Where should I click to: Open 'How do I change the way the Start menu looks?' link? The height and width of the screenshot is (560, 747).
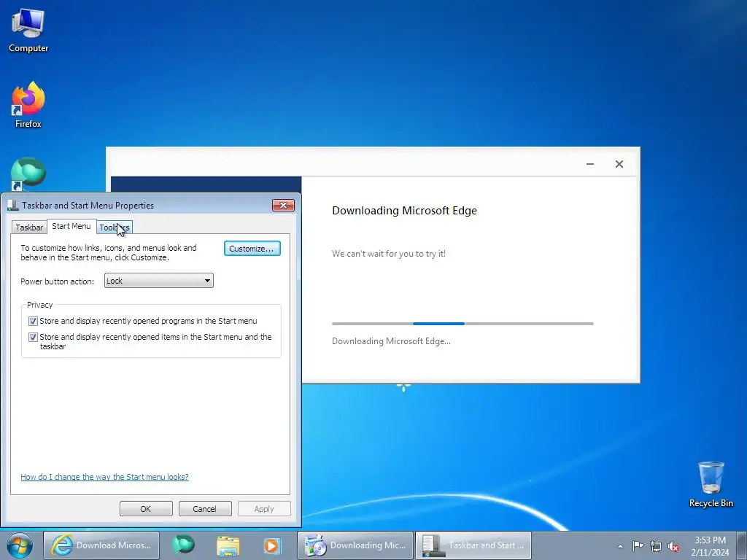[x=104, y=477]
